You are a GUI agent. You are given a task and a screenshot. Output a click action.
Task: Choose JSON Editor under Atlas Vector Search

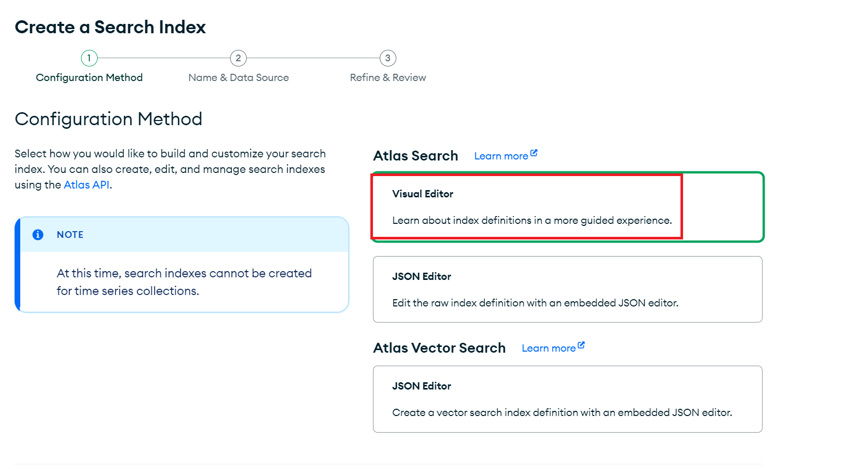(567, 399)
